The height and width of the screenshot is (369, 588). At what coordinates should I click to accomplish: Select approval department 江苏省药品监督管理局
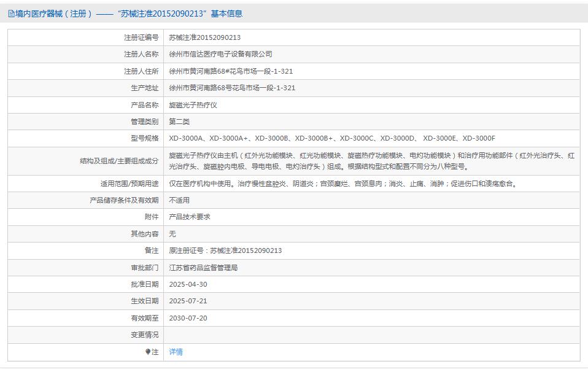[206, 267]
